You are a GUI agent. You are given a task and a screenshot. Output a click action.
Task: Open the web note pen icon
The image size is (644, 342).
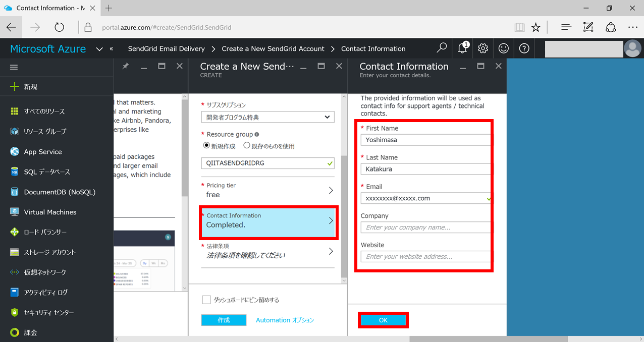tap(588, 27)
